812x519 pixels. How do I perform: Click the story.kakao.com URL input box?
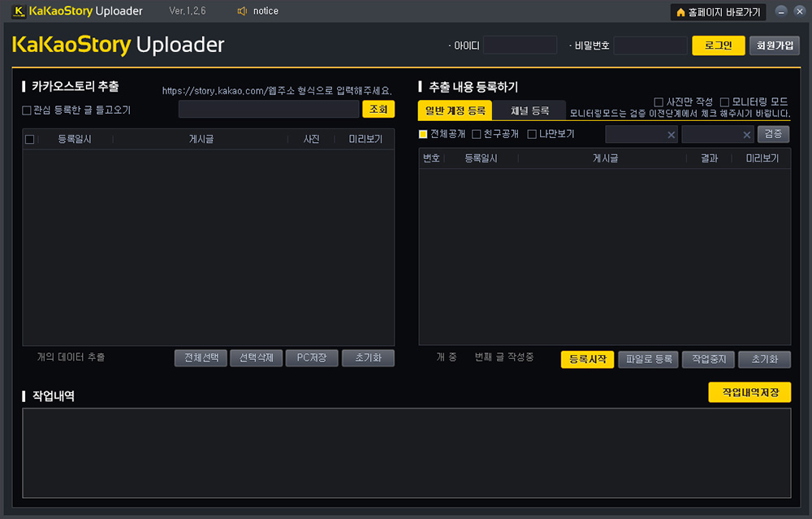tap(269, 109)
